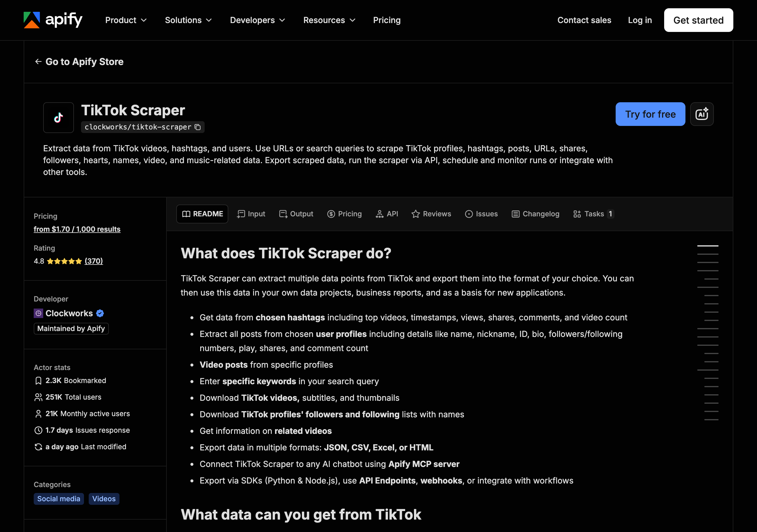Expand the Developers menu
Image resolution: width=757 pixels, height=532 pixels.
258,20
